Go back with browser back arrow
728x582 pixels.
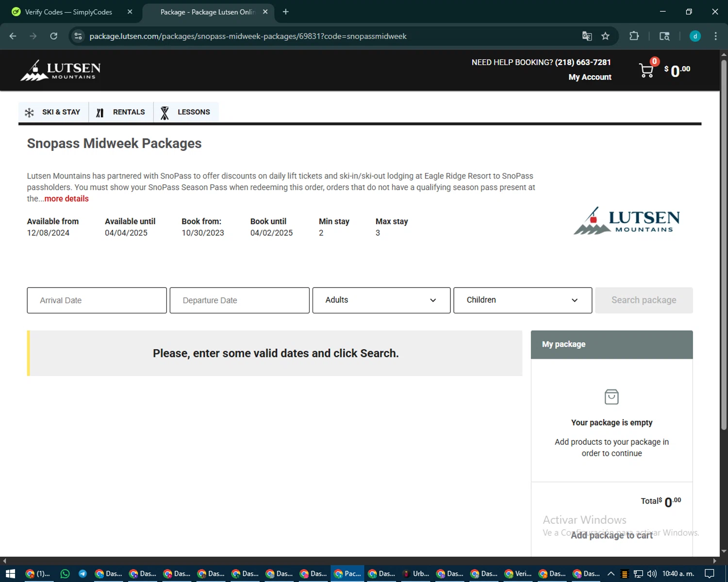[13, 36]
